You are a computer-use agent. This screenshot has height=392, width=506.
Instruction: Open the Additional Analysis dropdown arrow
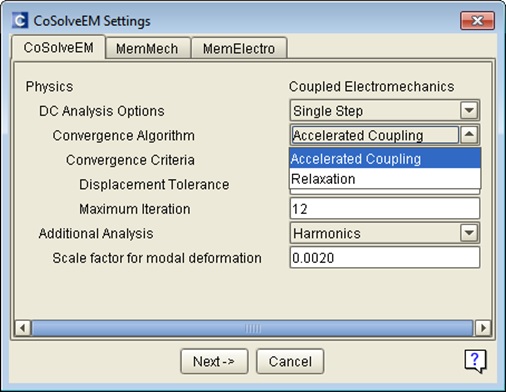pos(469,233)
